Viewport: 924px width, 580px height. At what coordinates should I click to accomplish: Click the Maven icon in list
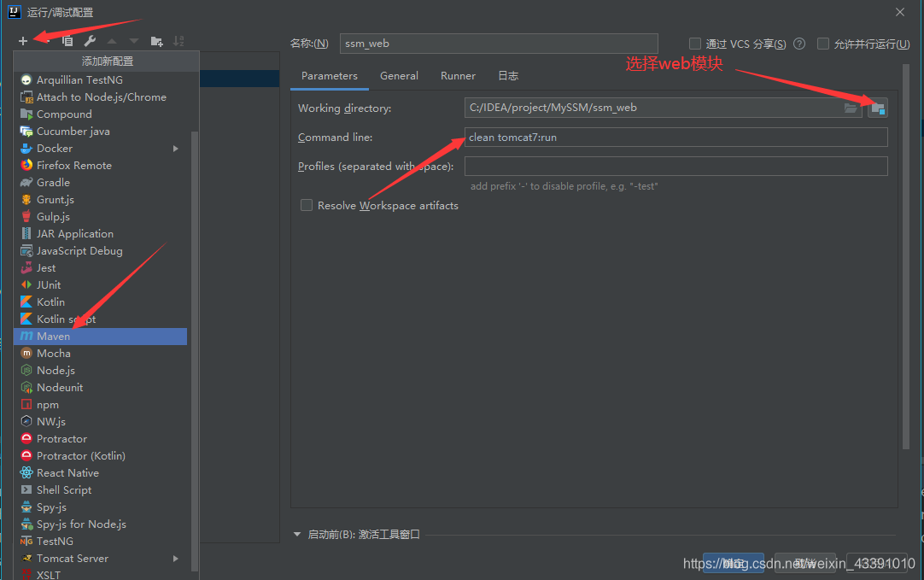26,336
